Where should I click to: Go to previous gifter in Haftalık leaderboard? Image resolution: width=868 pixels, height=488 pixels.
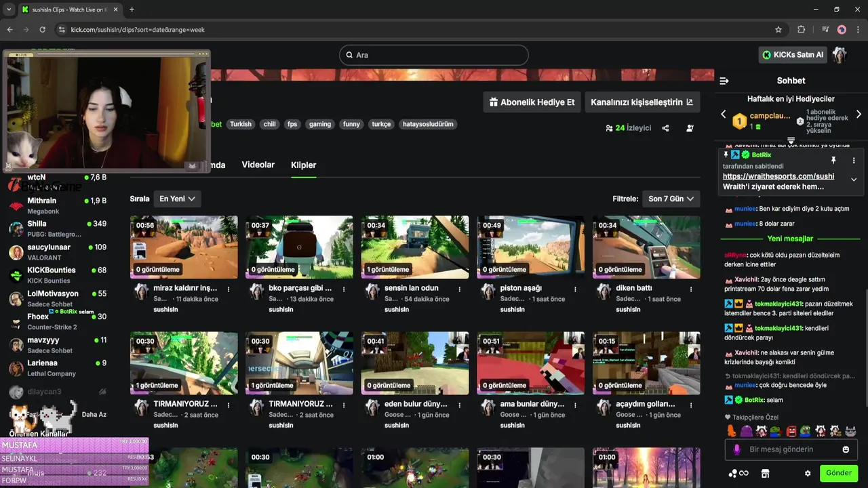(x=723, y=115)
